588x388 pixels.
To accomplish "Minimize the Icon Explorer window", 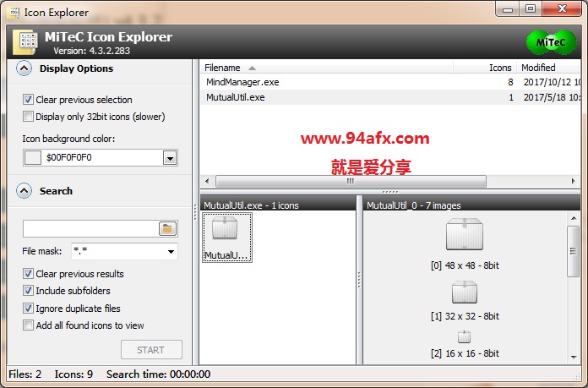I will (508, 9).
